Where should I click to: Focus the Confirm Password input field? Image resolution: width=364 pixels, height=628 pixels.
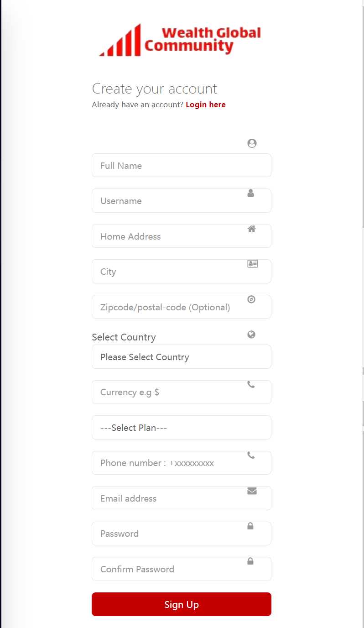(x=182, y=569)
